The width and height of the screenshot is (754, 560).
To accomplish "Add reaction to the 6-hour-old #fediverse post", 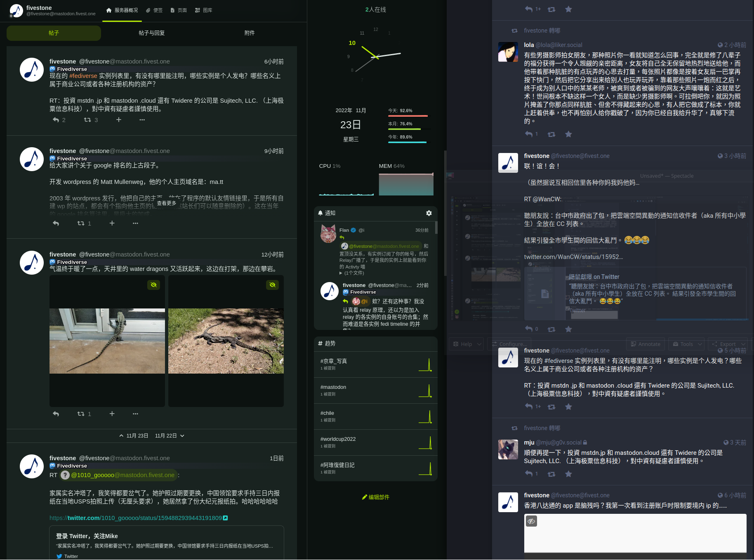I will [119, 120].
